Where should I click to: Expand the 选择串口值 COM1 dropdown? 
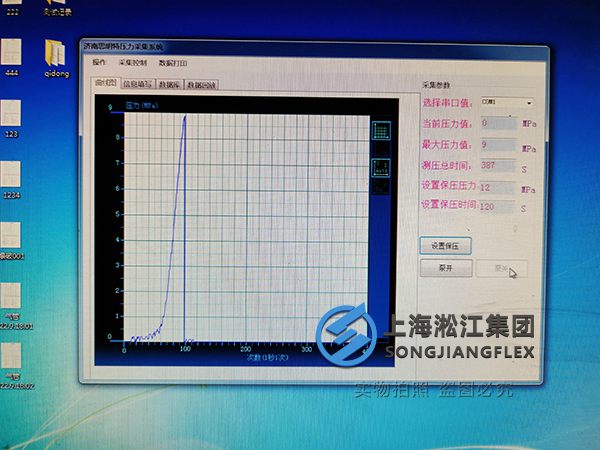[x=527, y=102]
